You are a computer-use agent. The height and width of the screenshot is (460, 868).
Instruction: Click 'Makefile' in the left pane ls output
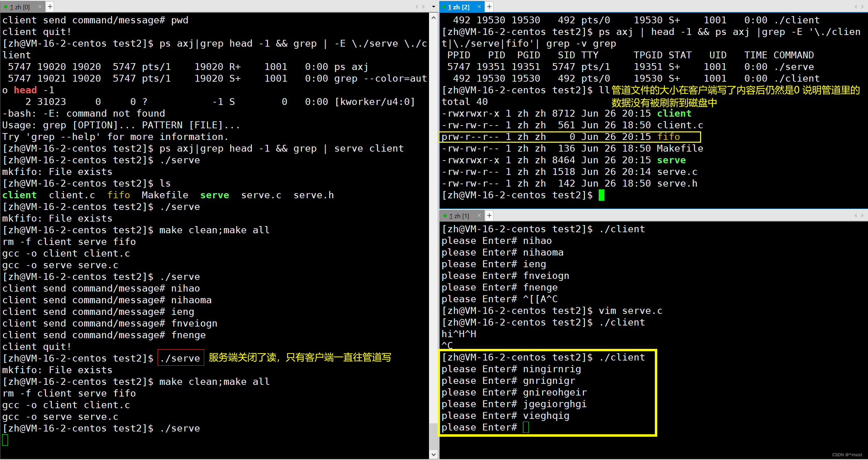[165, 195]
